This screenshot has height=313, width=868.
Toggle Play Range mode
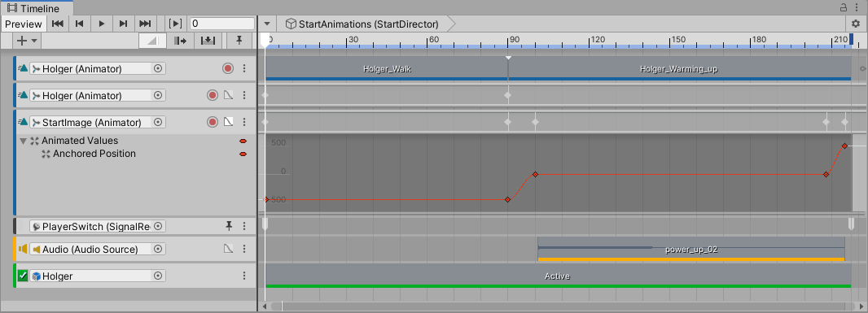175,24
